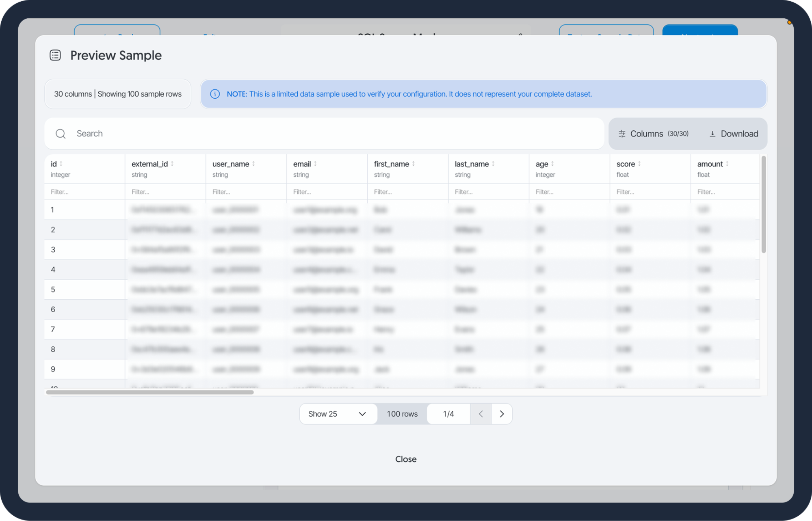The height and width of the screenshot is (521, 812).
Task: Sort by the age column arrows
Action: [552, 164]
